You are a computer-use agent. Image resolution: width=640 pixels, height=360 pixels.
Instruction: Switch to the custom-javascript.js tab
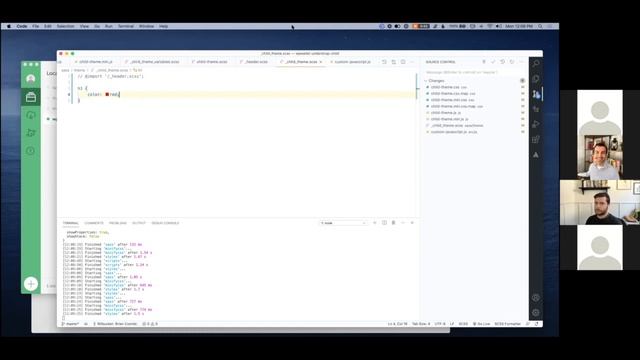click(351, 62)
